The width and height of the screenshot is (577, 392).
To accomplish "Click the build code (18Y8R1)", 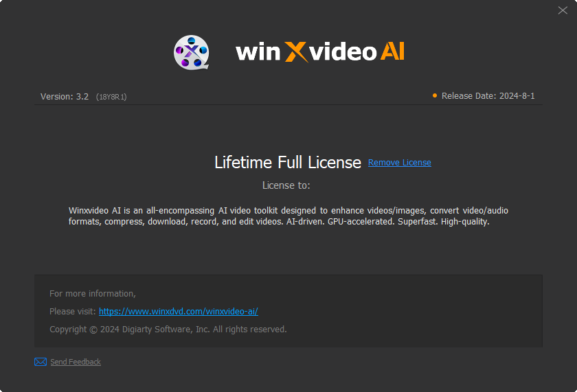I will (x=111, y=97).
